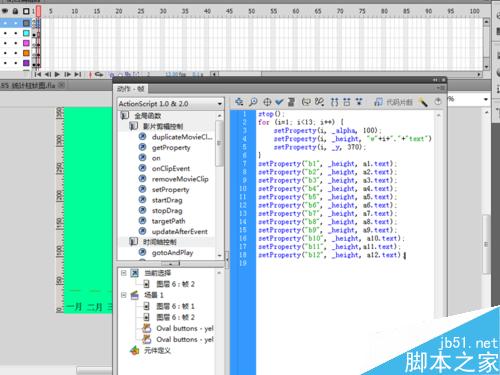
Task: Select the 动作 - 帧 panel tab
Action: (131, 89)
